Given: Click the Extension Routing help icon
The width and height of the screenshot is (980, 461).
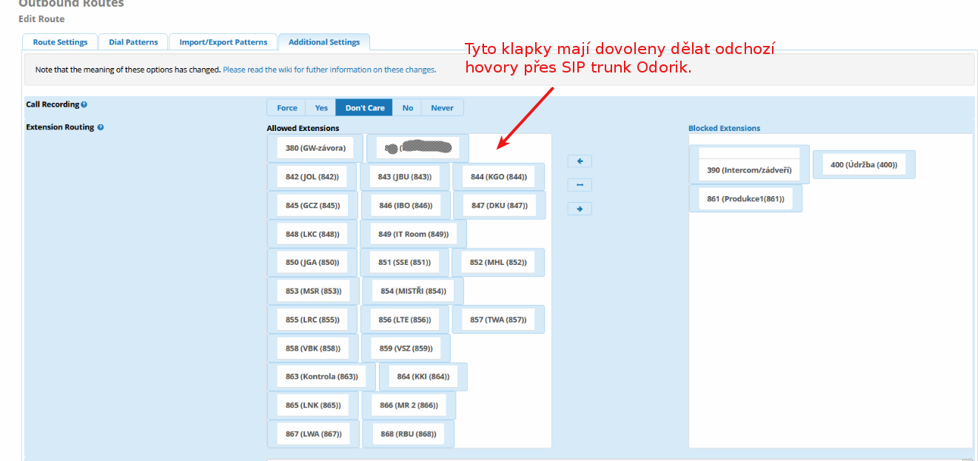Looking at the screenshot, I should point(101,127).
